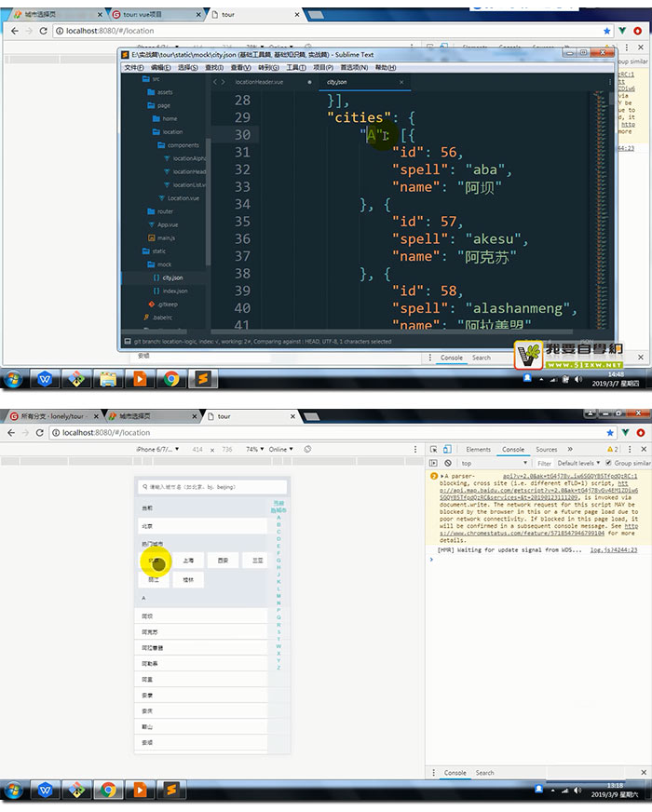
Task: Expand the home folder in the Sublime sidebar
Action: 165,118
